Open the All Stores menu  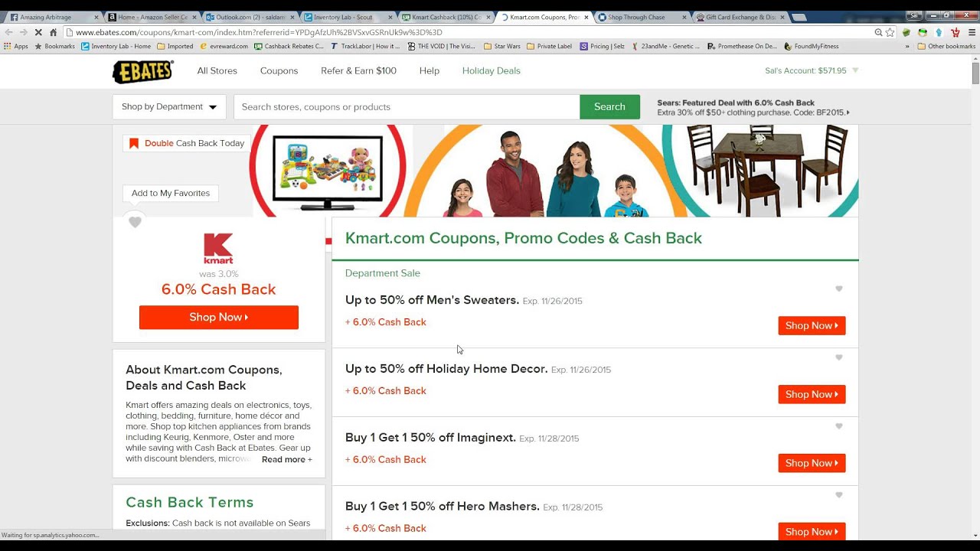pyautogui.click(x=217, y=70)
